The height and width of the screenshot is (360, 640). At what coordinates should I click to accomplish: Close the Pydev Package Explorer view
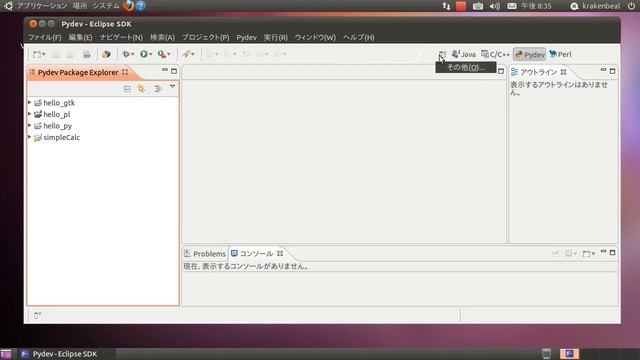click(x=125, y=72)
